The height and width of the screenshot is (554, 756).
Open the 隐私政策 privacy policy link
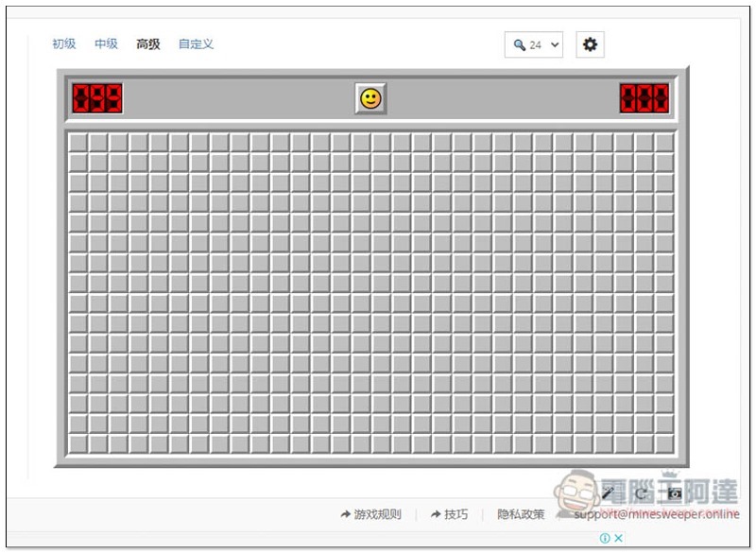pyautogui.click(x=521, y=514)
